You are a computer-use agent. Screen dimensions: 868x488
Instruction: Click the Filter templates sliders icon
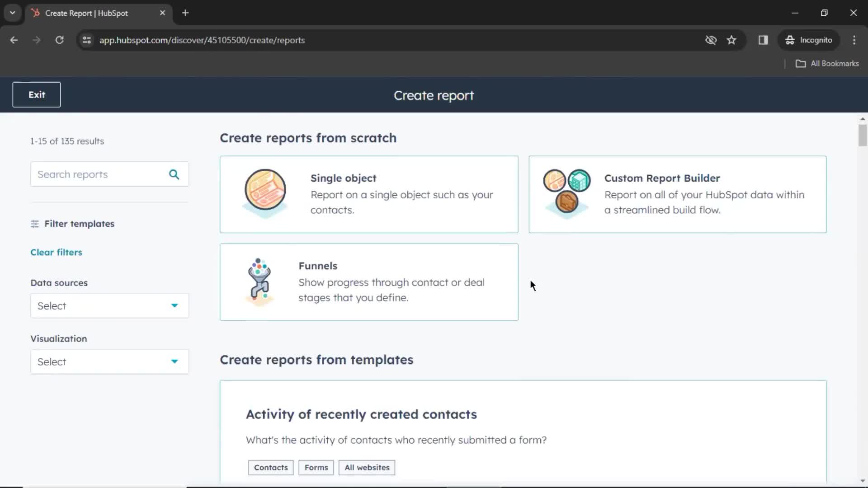(x=35, y=224)
